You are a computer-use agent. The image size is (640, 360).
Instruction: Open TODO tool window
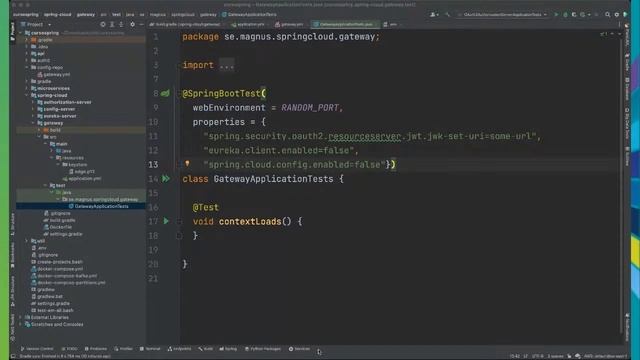[x=69, y=349]
